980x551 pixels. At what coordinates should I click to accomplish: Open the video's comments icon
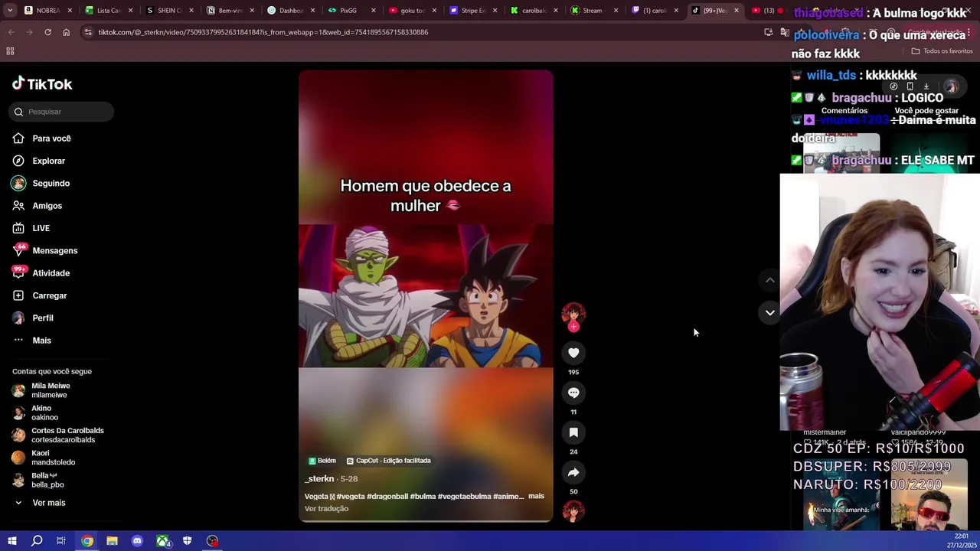(x=573, y=393)
